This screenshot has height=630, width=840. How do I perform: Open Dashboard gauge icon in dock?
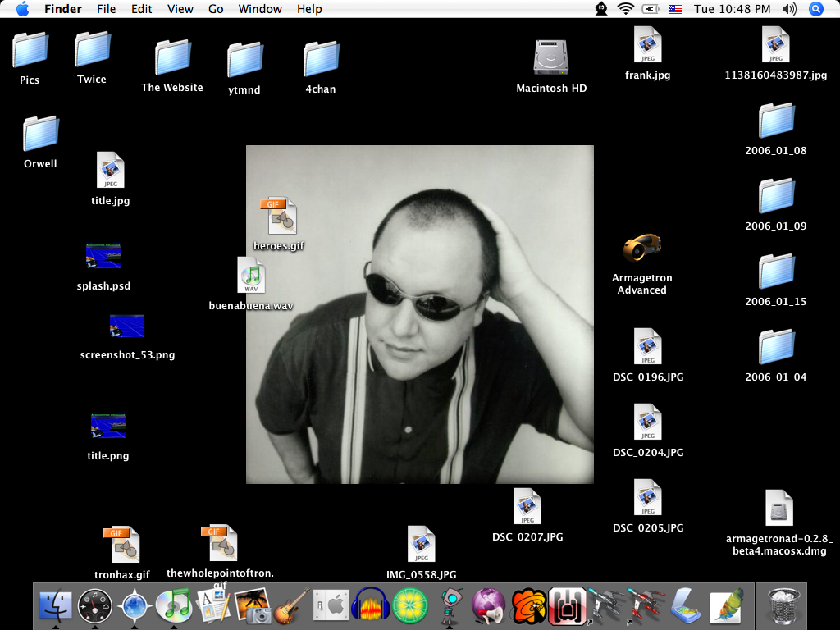coord(95,606)
